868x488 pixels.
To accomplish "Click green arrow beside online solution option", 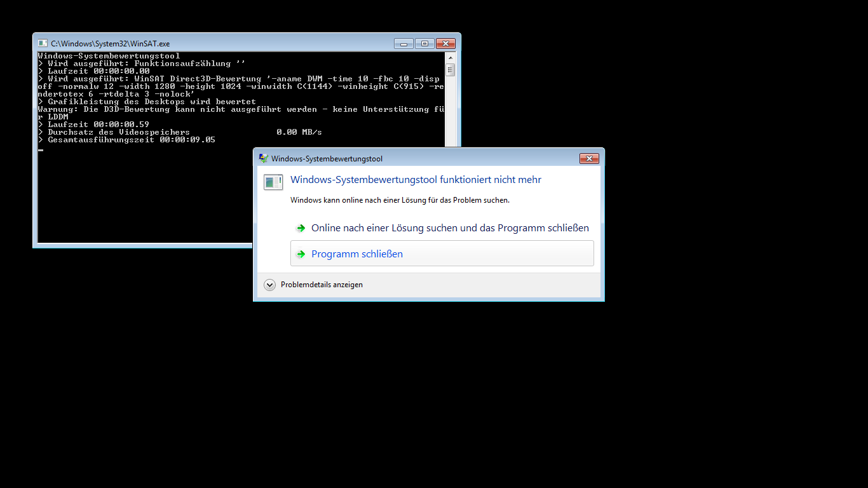I will click(x=301, y=228).
